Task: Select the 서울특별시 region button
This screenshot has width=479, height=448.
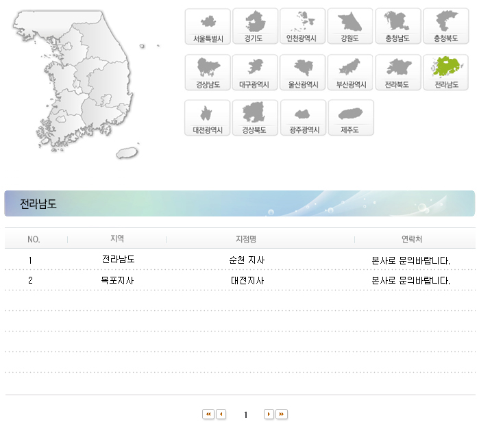Action: pyautogui.click(x=208, y=27)
